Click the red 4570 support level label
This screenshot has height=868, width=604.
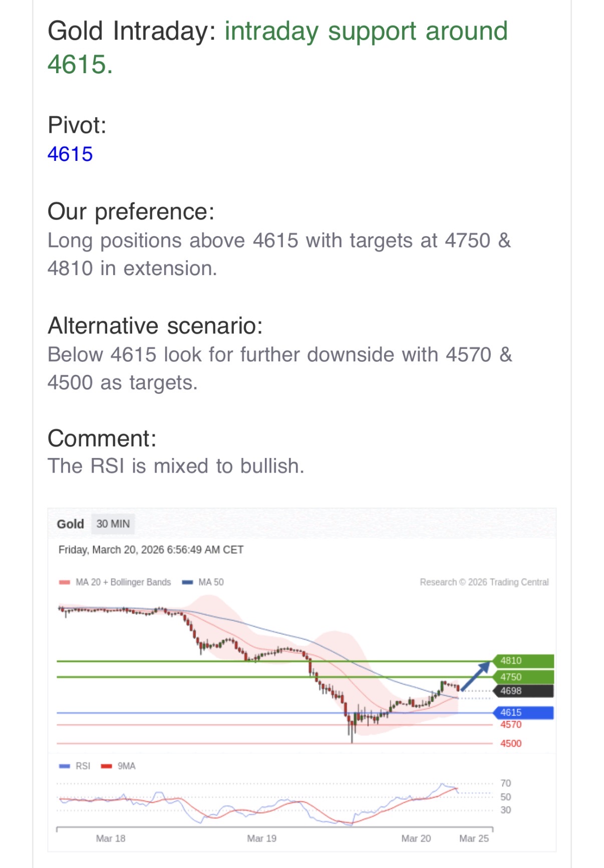(x=511, y=725)
